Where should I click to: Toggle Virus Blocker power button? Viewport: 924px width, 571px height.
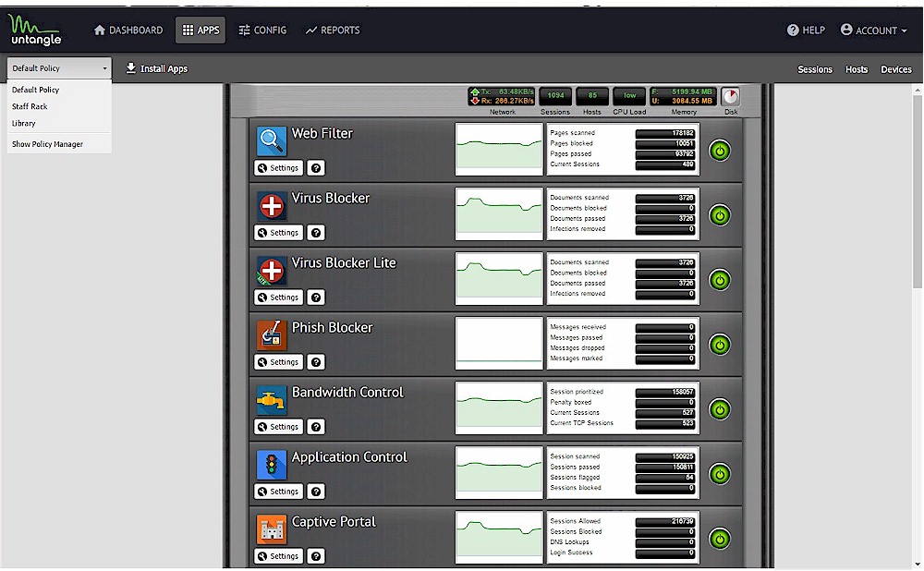[x=720, y=215]
